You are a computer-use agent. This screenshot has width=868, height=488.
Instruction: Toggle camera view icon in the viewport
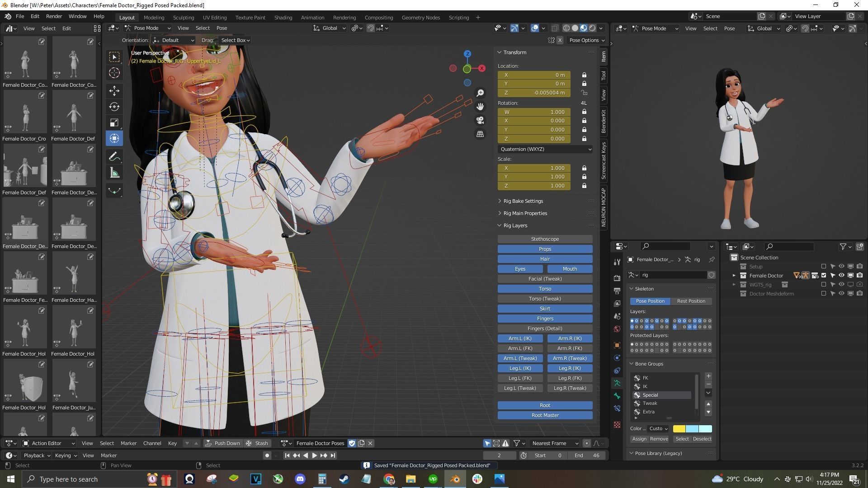[480, 120]
